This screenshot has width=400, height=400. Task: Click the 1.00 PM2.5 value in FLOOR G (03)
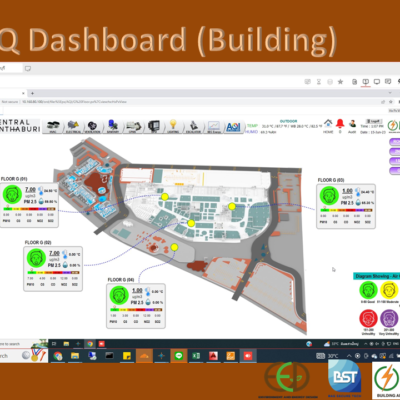click(x=347, y=191)
